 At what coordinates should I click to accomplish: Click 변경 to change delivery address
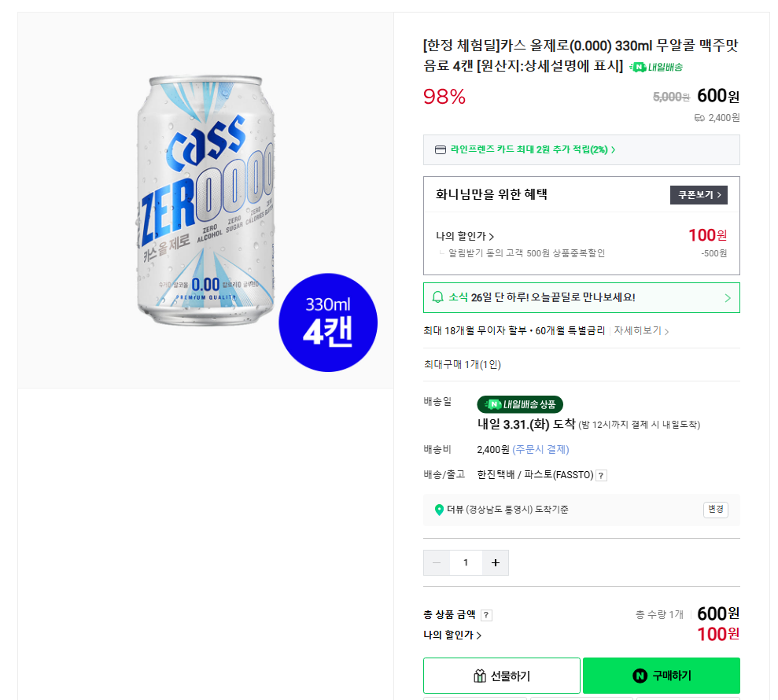[715, 510]
